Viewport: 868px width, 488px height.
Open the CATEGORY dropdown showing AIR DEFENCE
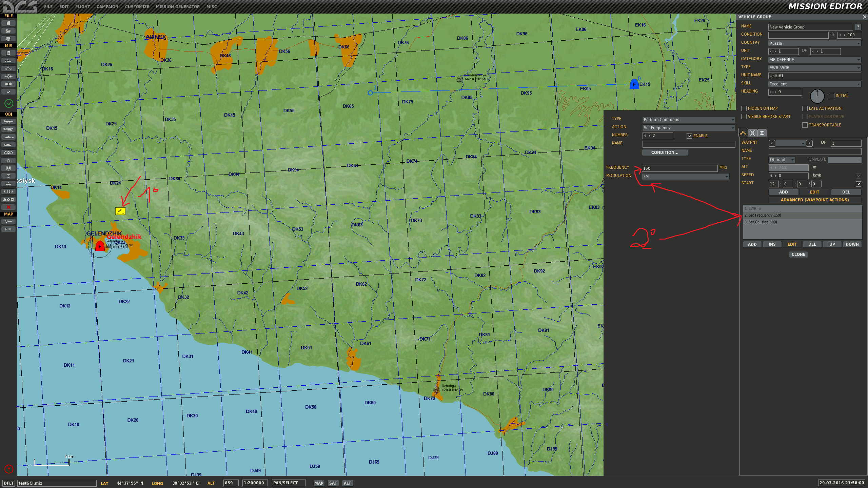pos(814,60)
